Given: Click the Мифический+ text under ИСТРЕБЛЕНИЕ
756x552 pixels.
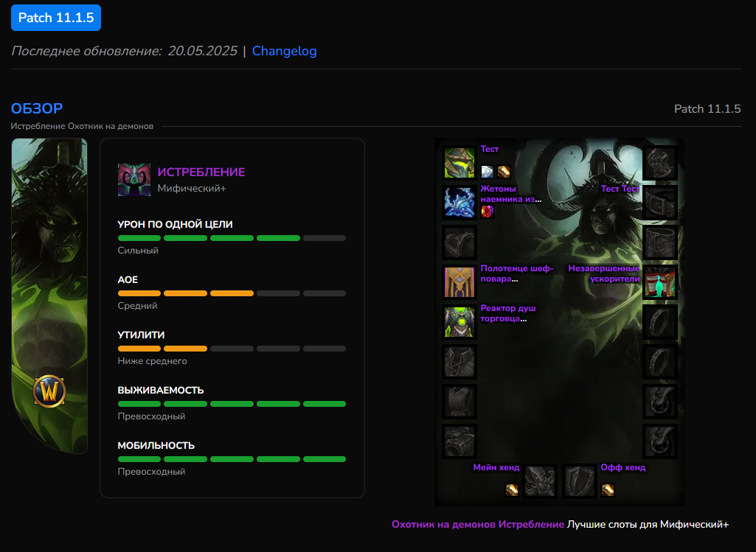Looking at the screenshot, I should click(192, 189).
